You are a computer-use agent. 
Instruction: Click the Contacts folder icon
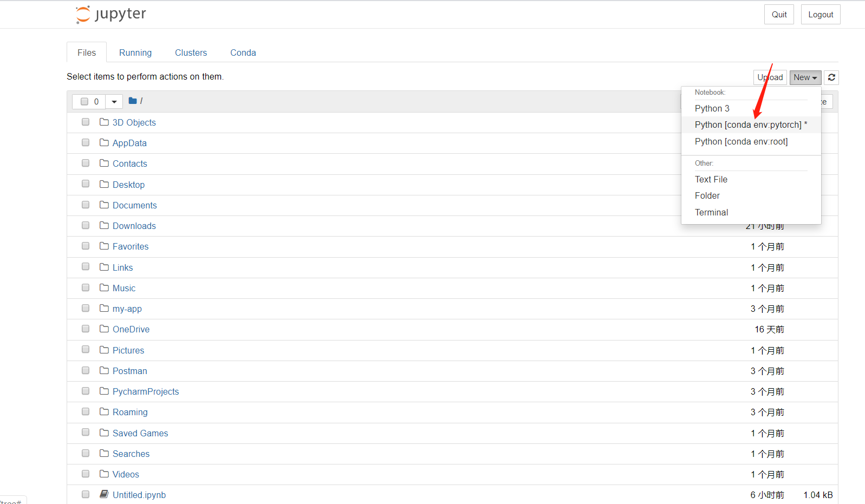(x=105, y=163)
